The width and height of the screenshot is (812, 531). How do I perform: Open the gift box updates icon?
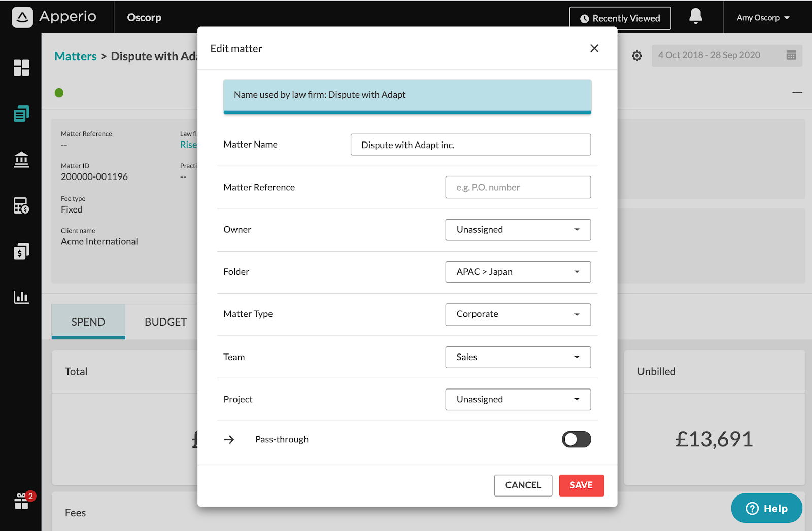coord(22,501)
